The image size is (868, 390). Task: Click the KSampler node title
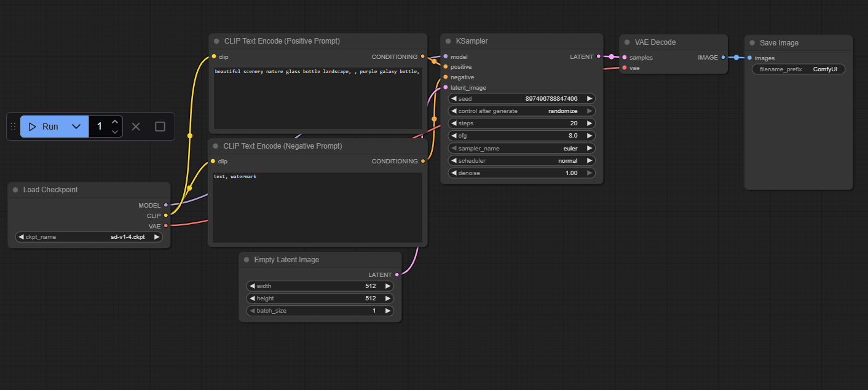(x=471, y=41)
